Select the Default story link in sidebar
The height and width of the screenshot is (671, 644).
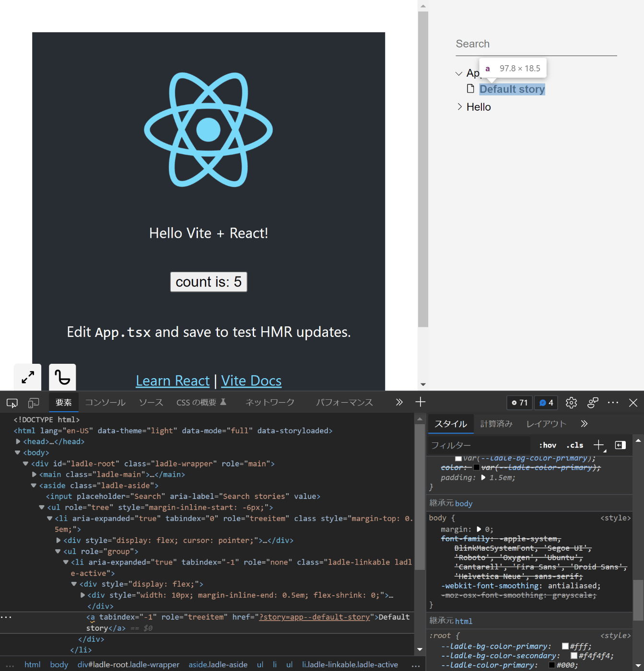(x=512, y=89)
